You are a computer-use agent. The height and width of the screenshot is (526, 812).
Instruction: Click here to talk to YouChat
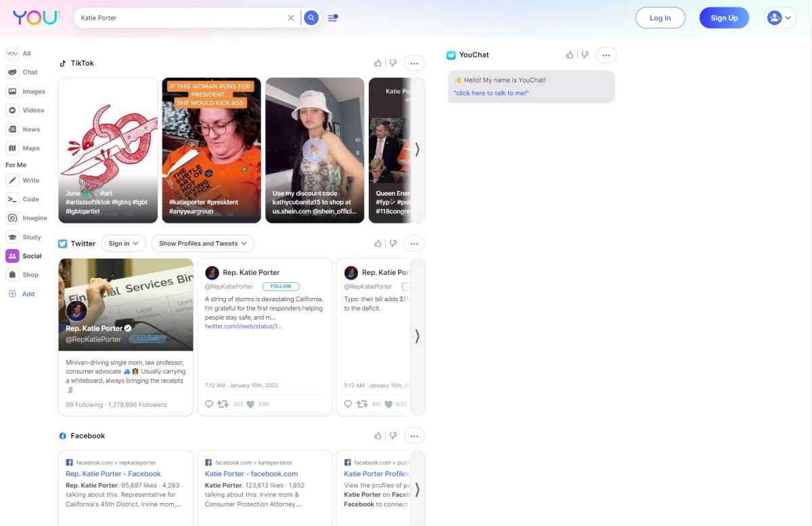point(491,93)
